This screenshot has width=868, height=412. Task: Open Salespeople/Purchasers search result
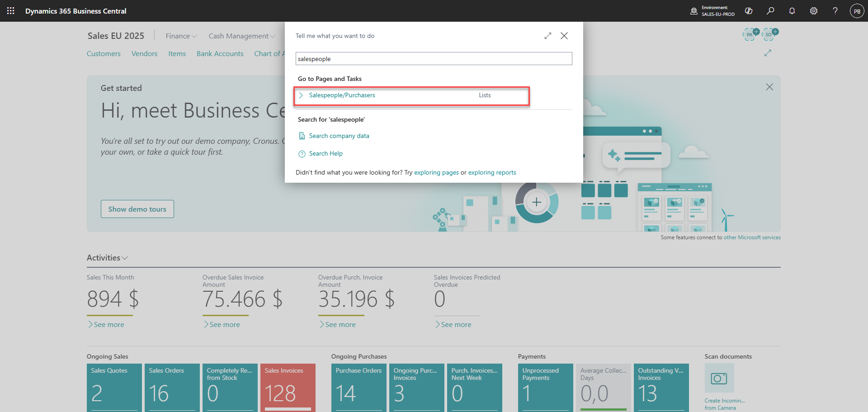(342, 95)
